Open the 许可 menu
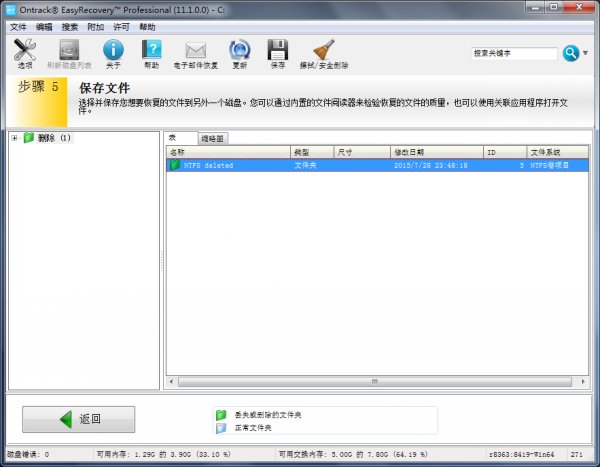The image size is (600, 467). 121,27
